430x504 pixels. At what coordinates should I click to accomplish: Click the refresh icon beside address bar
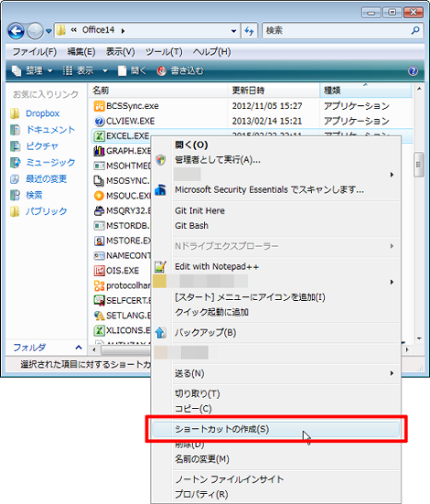[249, 31]
